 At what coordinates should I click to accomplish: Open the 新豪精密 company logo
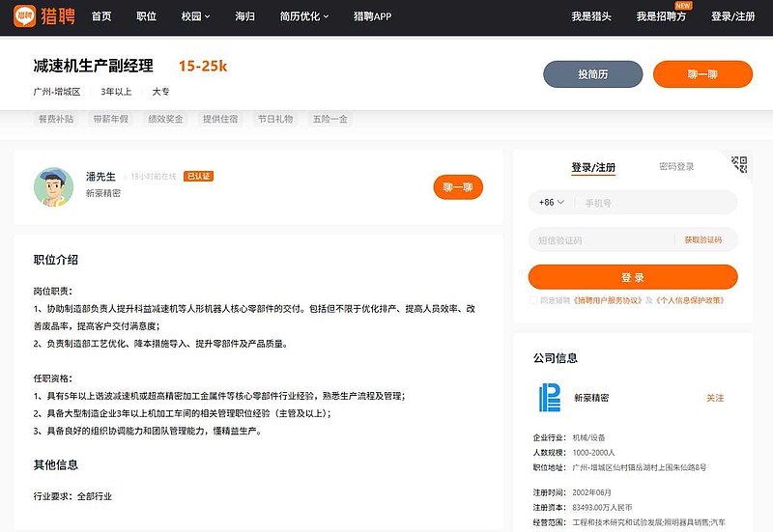[549, 397]
